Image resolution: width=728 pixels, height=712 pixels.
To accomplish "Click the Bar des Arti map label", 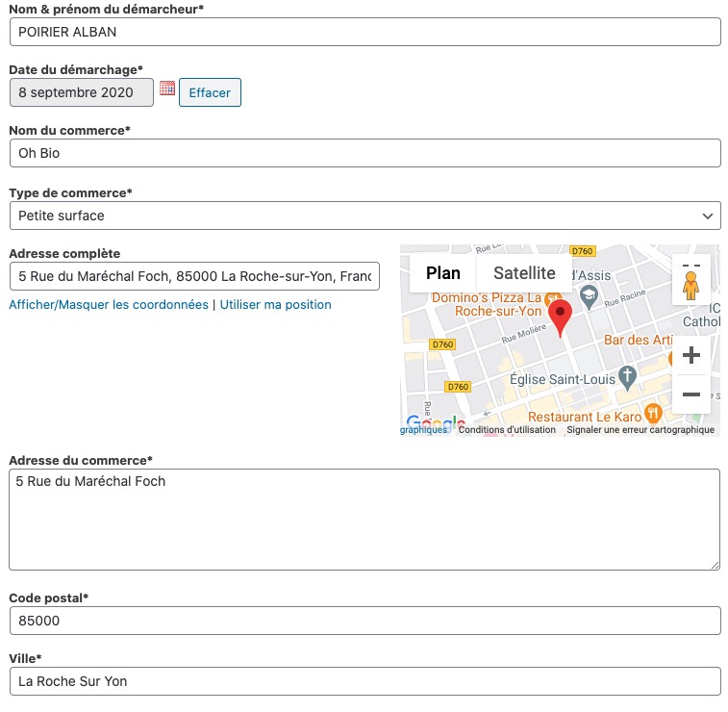I will (638, 340).
